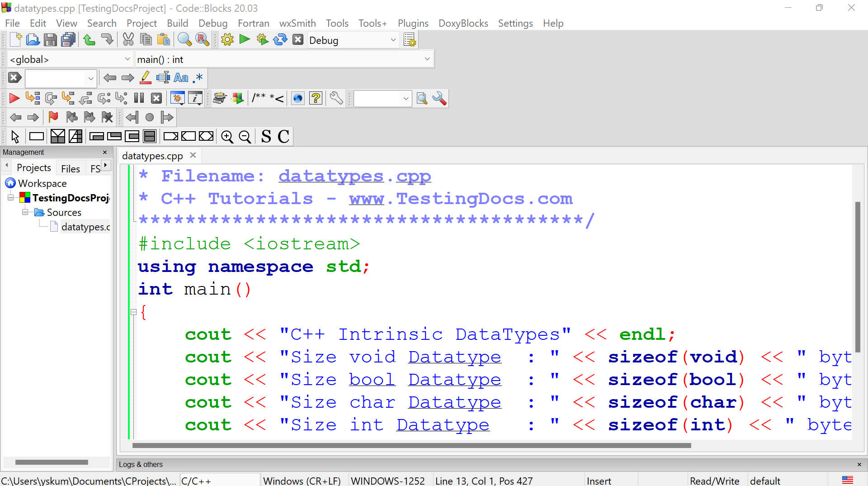
Task: Toggle a bookmark with the red flag
Action: [53, 117]
